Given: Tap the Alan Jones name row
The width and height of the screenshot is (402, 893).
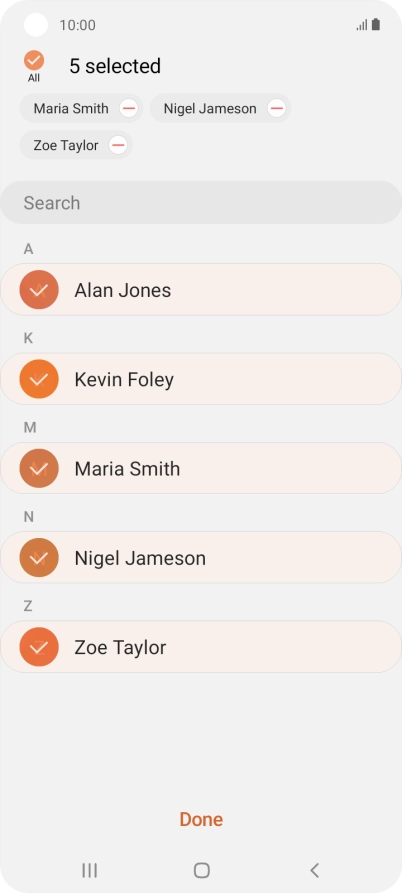Looking at the screenshot, I should (x=201, y=290).
